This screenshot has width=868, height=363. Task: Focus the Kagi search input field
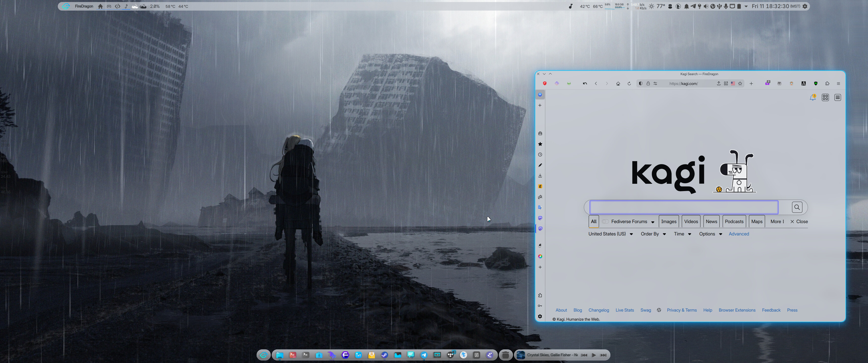tap(683, 207)
